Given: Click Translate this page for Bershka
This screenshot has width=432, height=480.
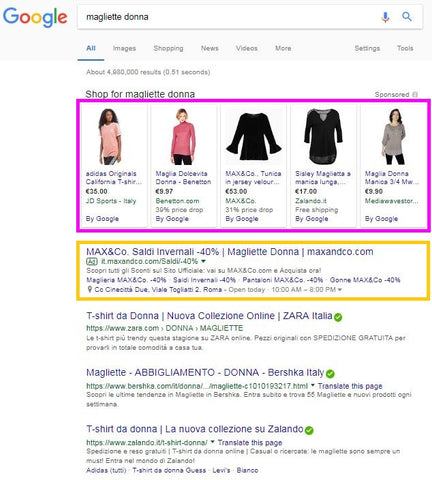Looking at the screenshot, I should [x=350, y=386].
